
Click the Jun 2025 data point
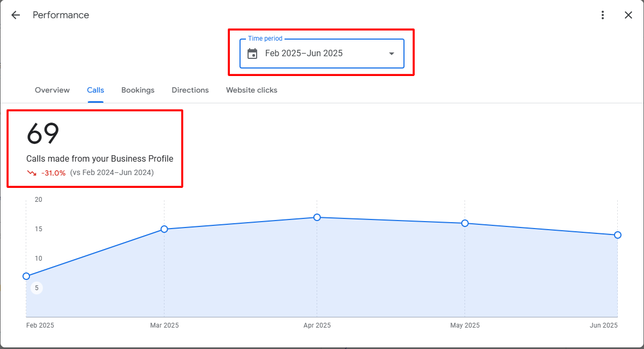click(618, 235)
